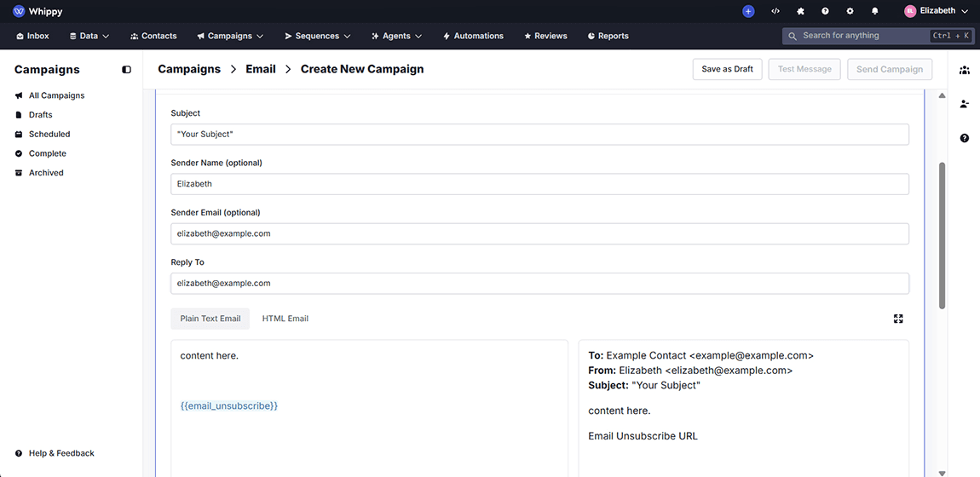Expand the Data menu
Screen dimensions: 980x477
(89, 37)
